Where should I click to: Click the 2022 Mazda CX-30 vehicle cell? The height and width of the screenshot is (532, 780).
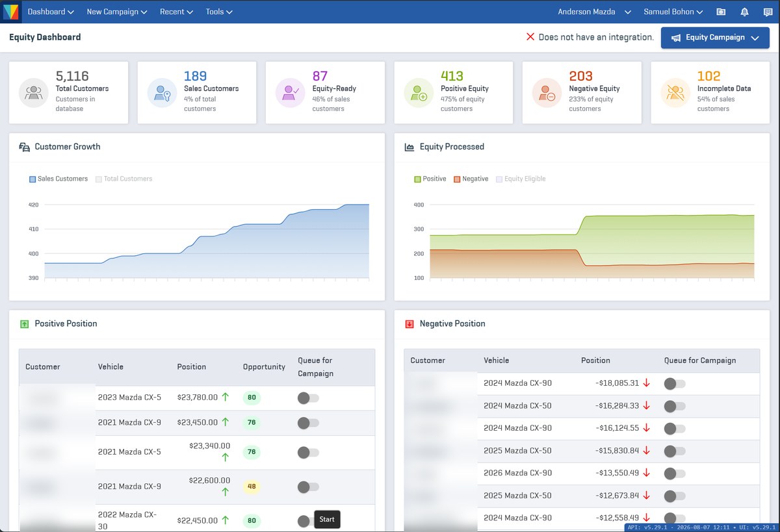point(127,520)
